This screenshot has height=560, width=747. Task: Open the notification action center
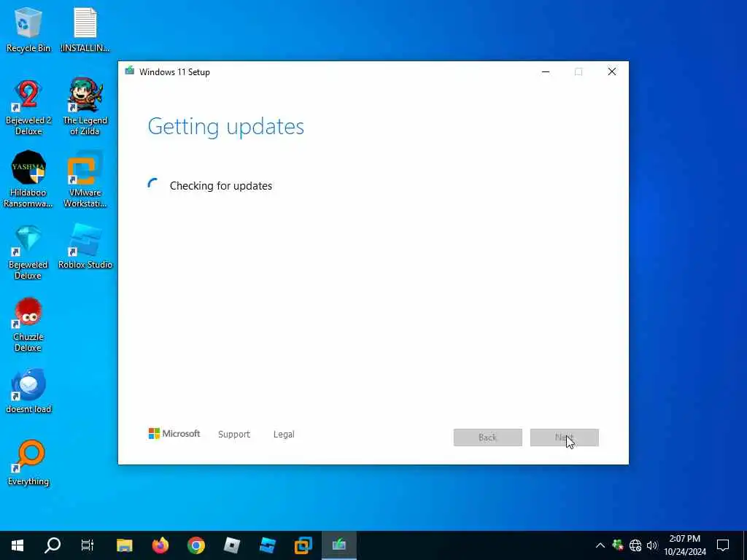(723, 545)
